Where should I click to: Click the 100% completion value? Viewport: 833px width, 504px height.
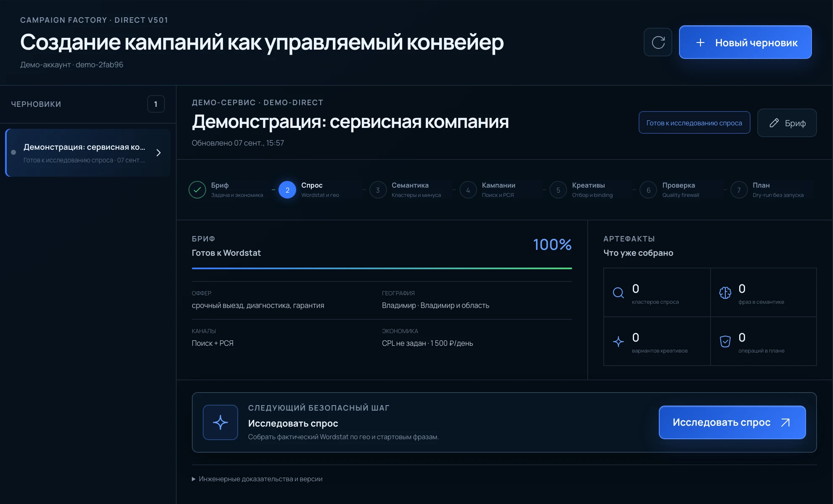click(552, 244)
